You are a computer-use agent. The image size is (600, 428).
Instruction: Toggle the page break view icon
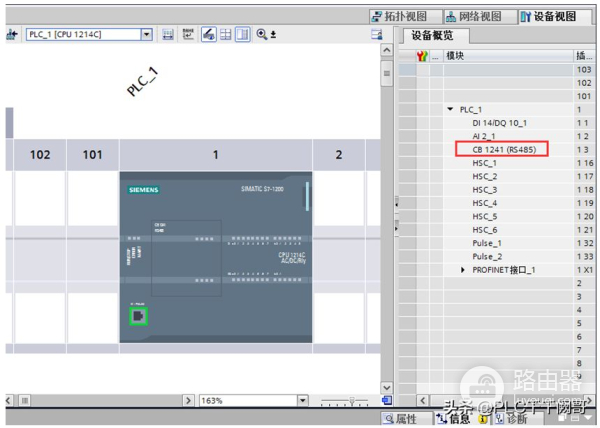tap(243, 34)
